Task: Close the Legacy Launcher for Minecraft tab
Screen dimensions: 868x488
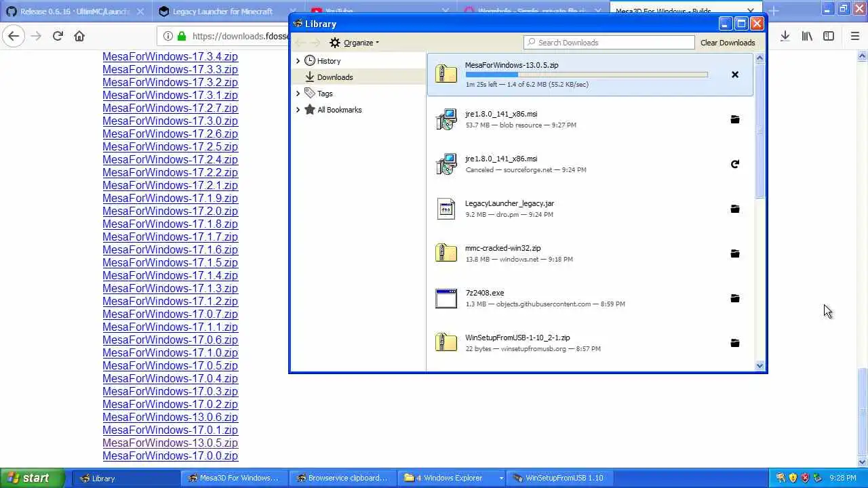Action: pos(292,12)
